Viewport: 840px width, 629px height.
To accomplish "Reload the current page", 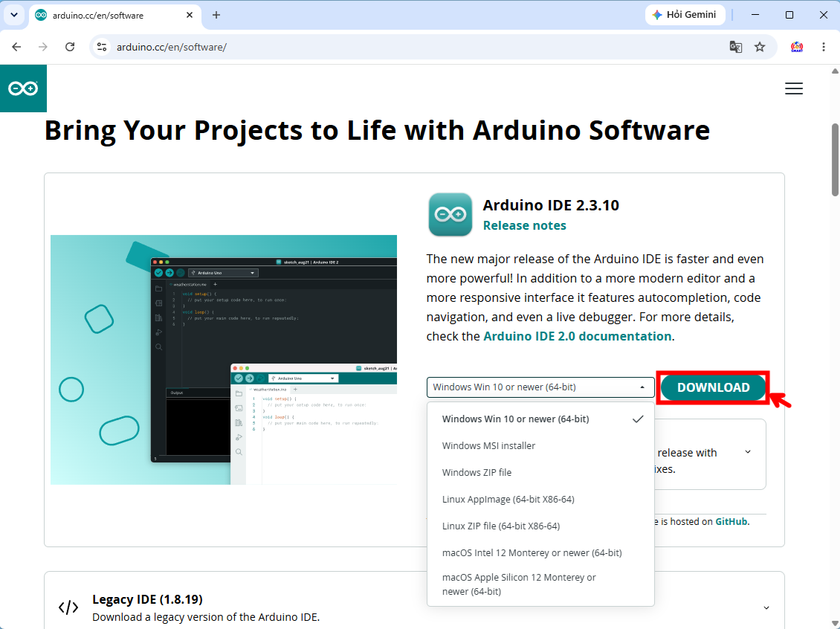I will (70, 47).
